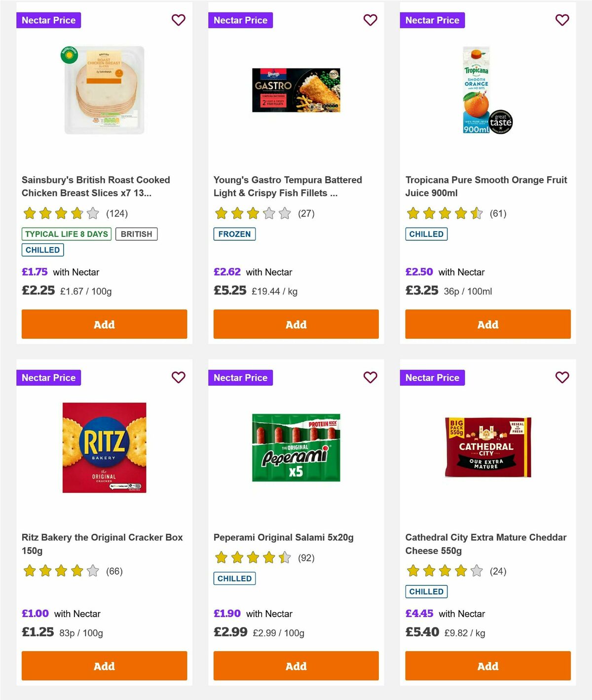
Task: Click the heart icon on Young's fish fillets
Action: [x=370, y=20]
